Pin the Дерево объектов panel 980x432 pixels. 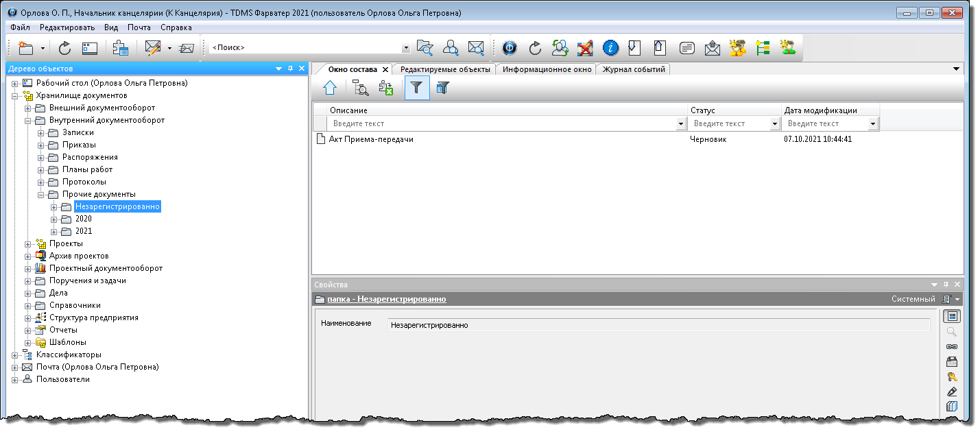coord(290,69)
